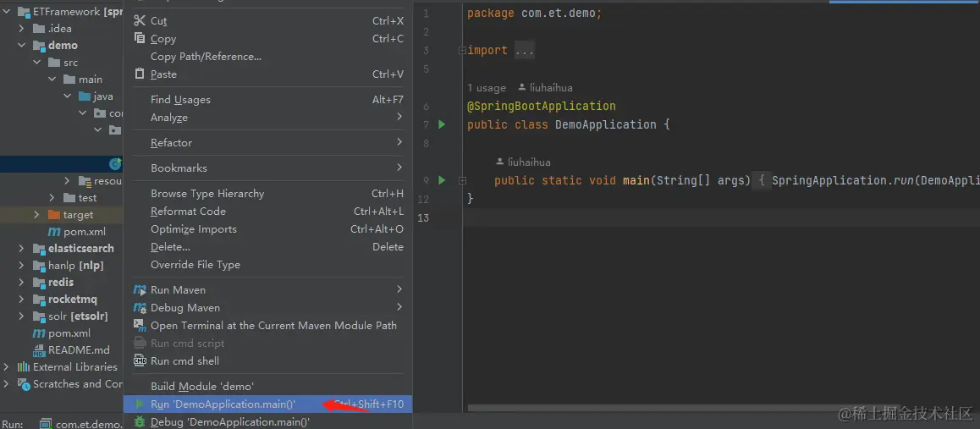
Task: Expand the test folder
Action: pyautogui.click(x=52, y=197)
